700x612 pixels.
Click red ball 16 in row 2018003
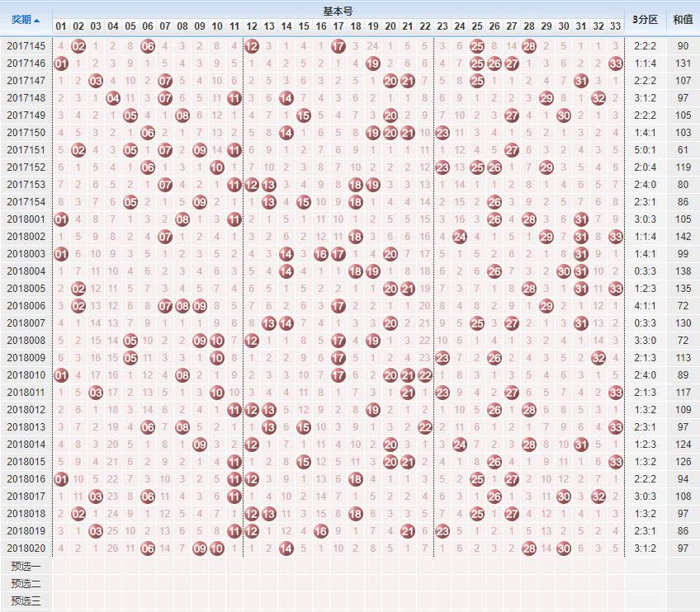click(x=321, y=254)
